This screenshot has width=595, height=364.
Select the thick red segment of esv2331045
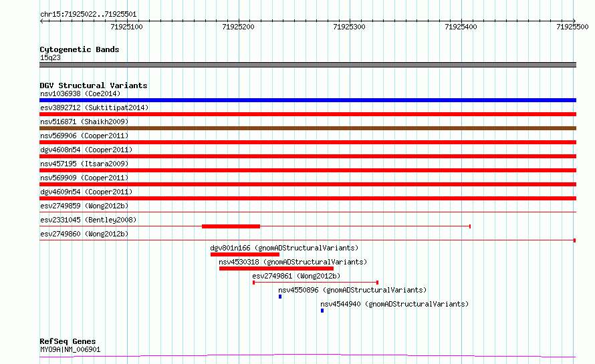coord(231,226)
